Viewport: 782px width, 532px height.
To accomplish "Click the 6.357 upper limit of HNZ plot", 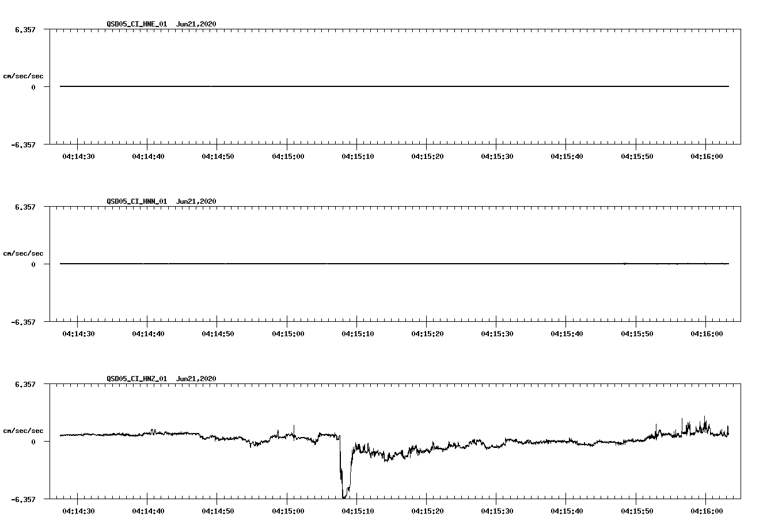I will pos(25,384).
